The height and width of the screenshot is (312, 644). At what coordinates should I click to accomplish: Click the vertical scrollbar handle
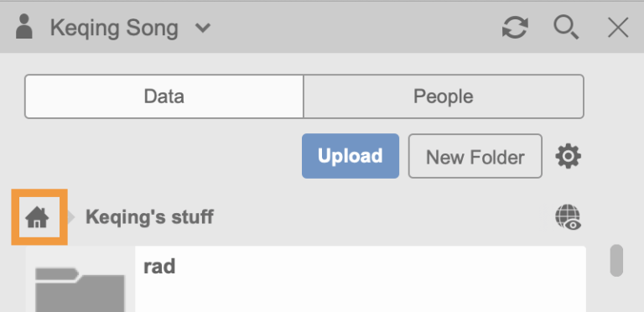(x=616, y=260)
